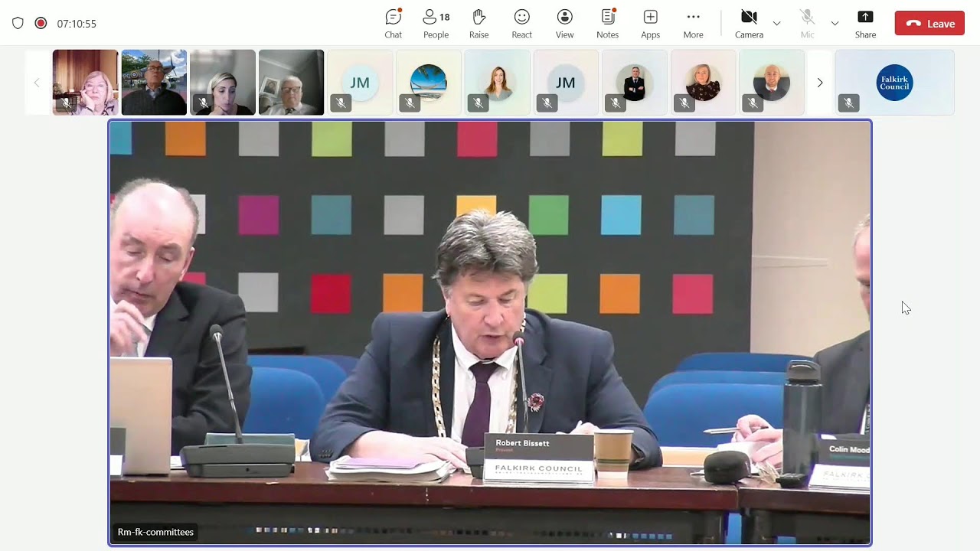
Task: Expand the Camera options dropdown arrow
Action: pos(777,24)
